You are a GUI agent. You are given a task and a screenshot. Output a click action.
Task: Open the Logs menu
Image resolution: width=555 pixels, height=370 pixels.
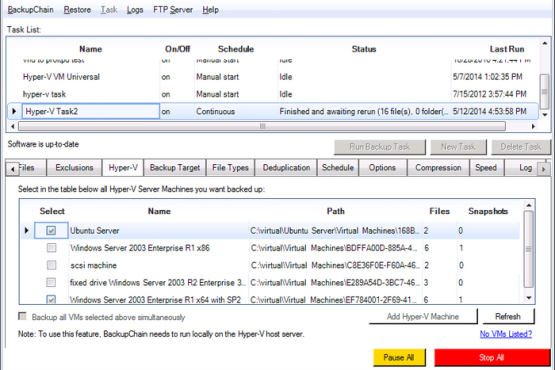click(135, 10)
